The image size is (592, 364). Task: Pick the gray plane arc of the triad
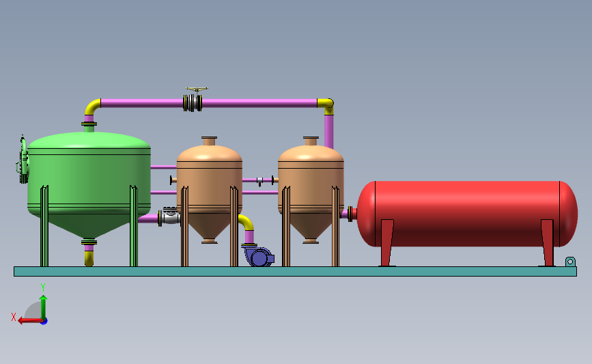[x=33, y=311]
